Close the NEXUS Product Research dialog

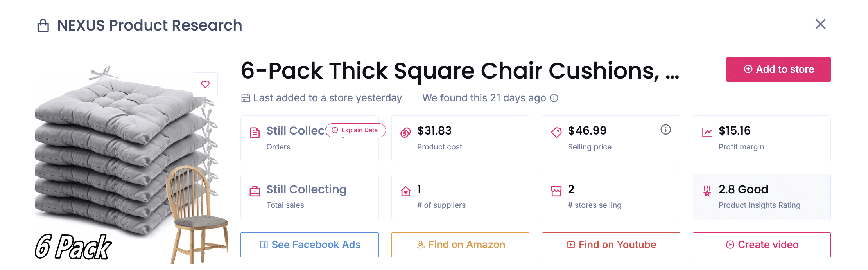point(820,24)
